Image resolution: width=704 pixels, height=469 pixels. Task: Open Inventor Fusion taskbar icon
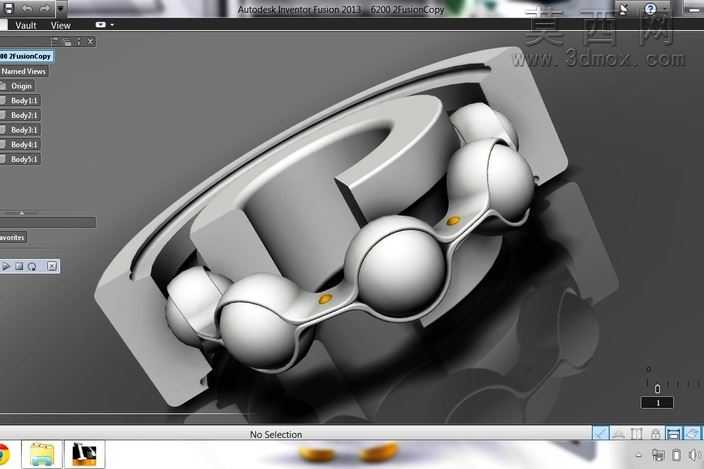[84, 455]
